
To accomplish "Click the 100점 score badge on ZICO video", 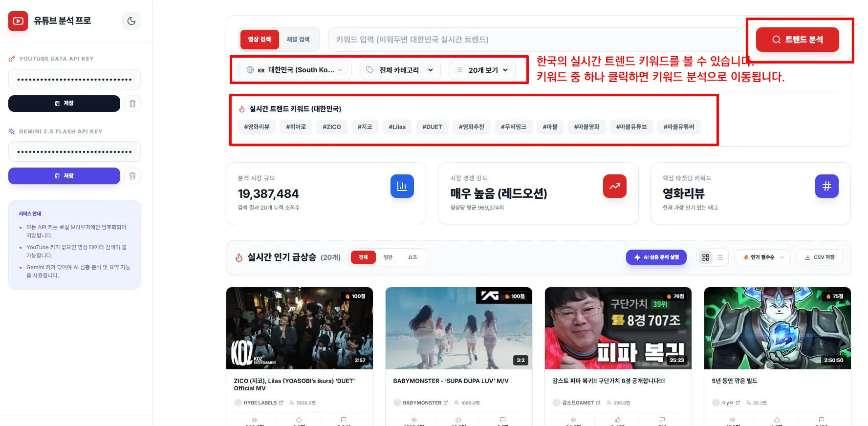I will coord(355,297).
